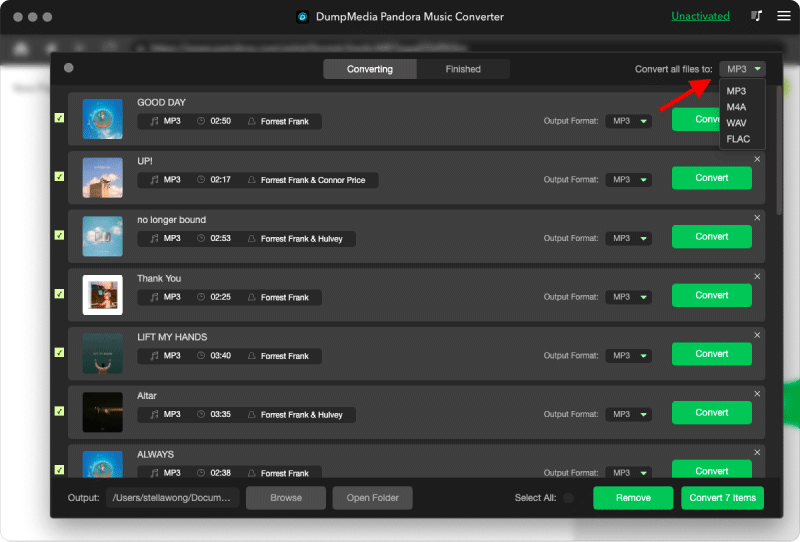Uncheck the Altar track checkbox
The width and height of the screenshot is (800, 542).
tap(60, 411)
